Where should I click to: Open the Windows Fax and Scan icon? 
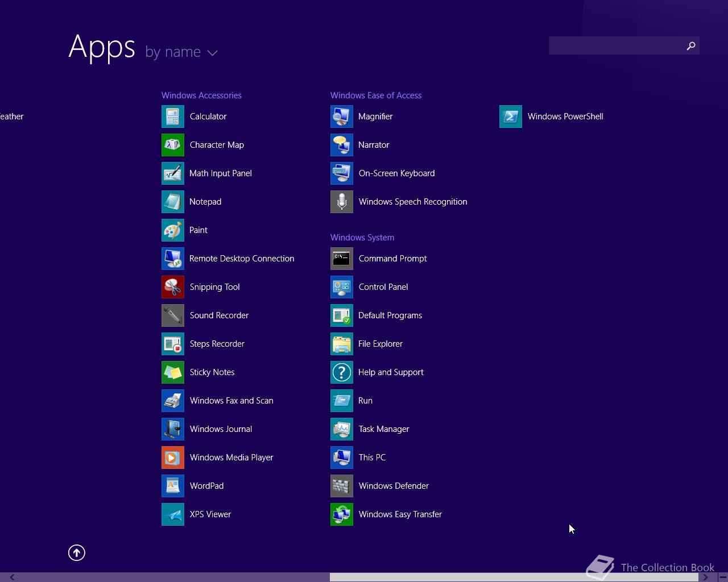tap(173, 401)
